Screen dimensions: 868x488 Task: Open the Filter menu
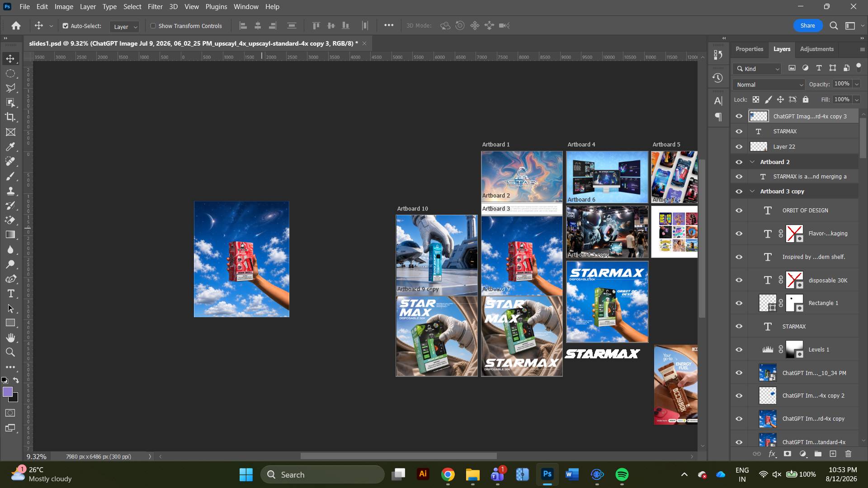pos(155,7)
